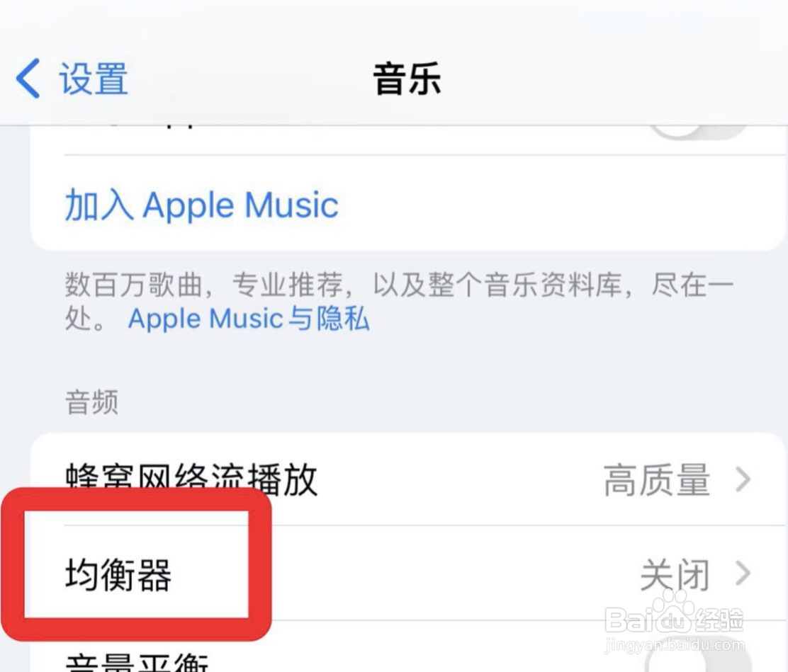Go back via the 设置 label
The height and width of the screenshot is (672, 788).
click(94, 79)
